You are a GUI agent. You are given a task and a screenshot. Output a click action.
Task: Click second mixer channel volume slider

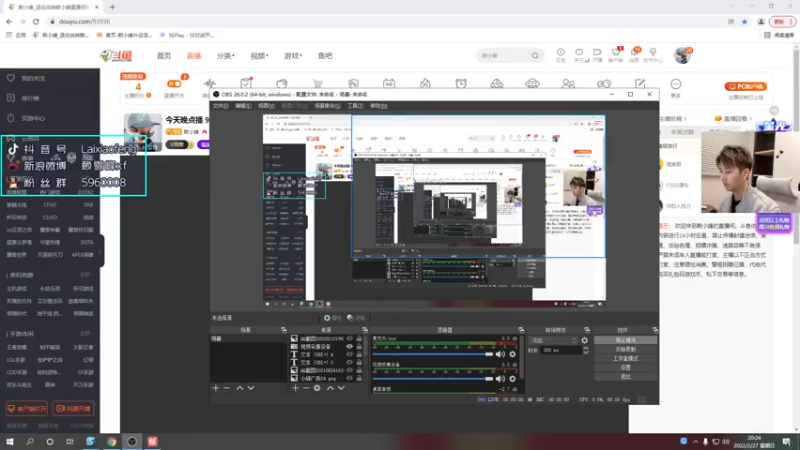(433, 379)
